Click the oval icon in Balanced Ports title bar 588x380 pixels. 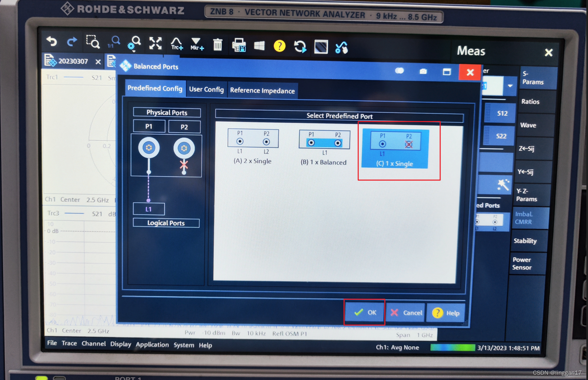tap(399, 71)
